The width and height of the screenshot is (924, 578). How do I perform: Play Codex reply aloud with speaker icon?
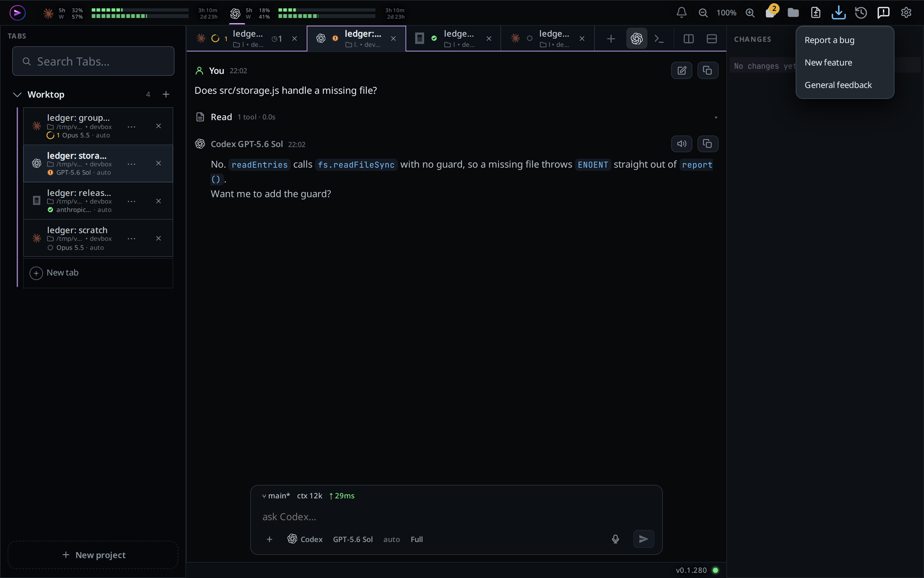681,144
